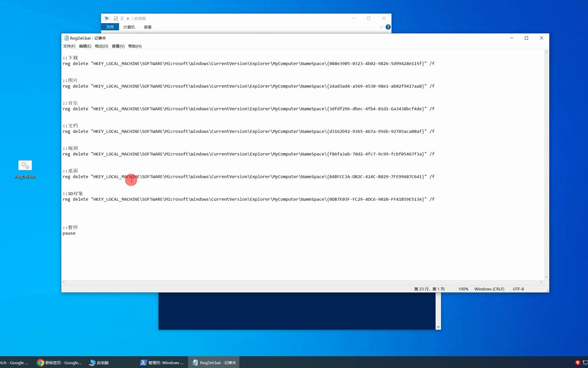Select the 文件 tab in Explorer window
588x368 pixels.
pyautogui.click(x=110, y=27)
